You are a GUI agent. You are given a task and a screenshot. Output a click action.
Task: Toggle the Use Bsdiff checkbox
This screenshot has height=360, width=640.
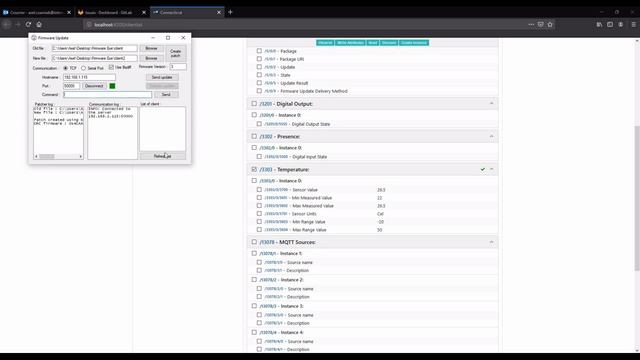point(111,67)
